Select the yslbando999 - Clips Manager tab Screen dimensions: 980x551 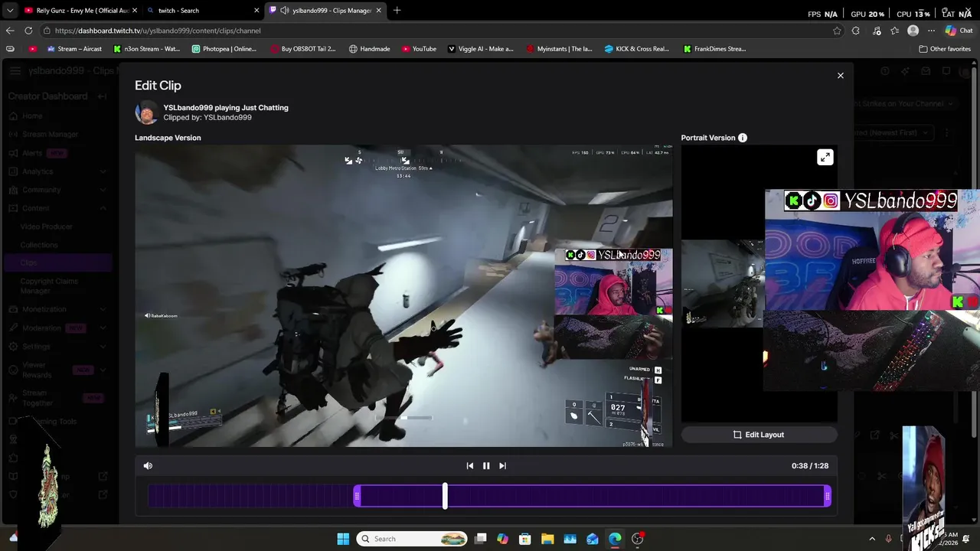click(x=325, y=11)
